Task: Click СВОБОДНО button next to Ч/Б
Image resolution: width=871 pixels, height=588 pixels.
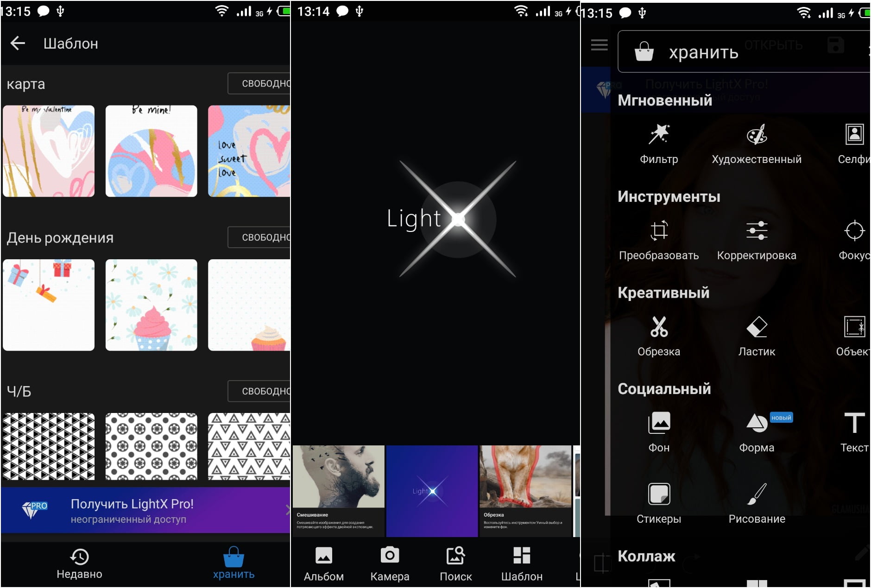Action: point(259,391)
